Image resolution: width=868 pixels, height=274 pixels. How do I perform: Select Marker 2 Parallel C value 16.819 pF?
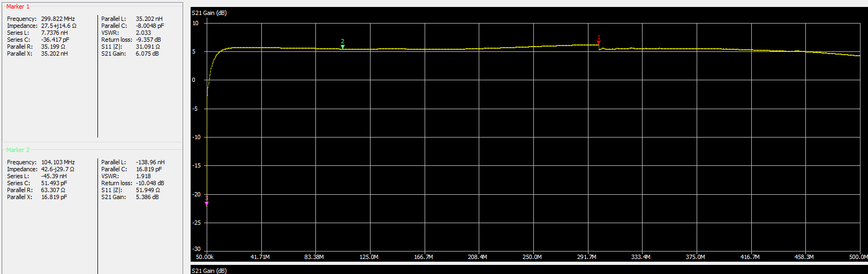149,169
